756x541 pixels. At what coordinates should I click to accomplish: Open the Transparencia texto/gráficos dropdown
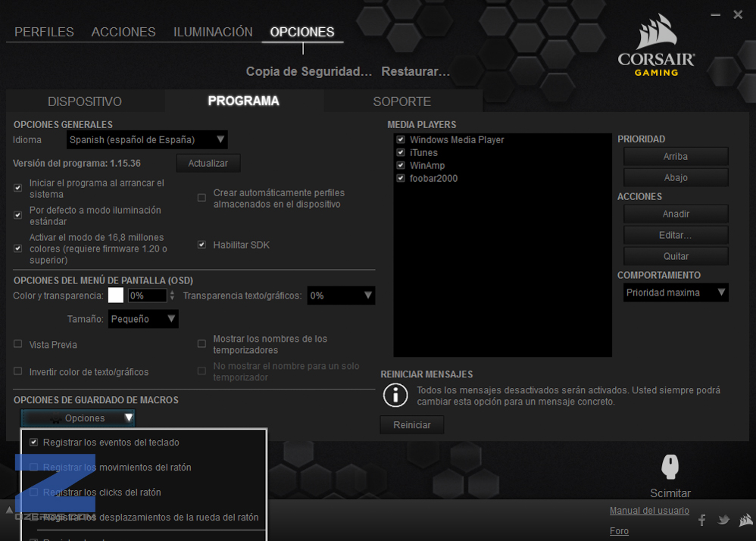(341, 296)
